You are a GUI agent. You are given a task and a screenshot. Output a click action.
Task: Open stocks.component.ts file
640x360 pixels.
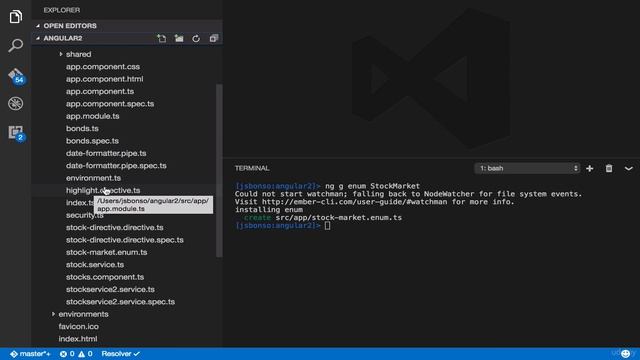coord(105,277)
